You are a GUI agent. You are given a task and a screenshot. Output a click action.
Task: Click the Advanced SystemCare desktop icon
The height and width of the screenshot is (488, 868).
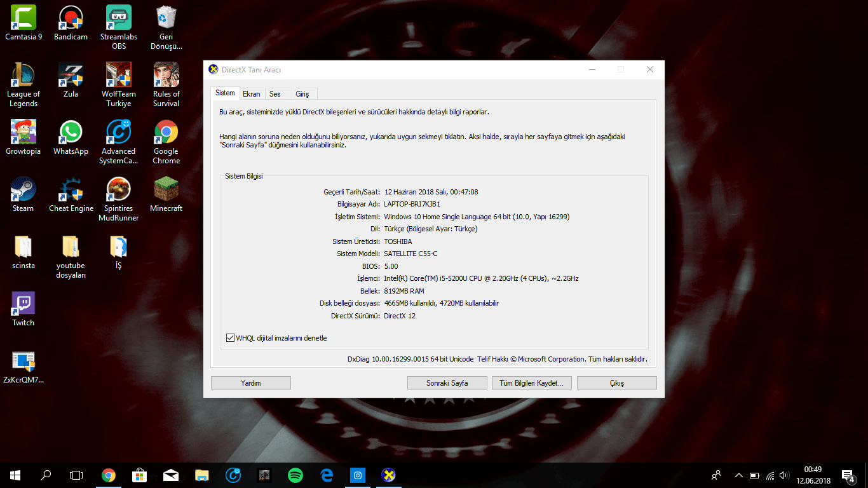pos(119,142)
